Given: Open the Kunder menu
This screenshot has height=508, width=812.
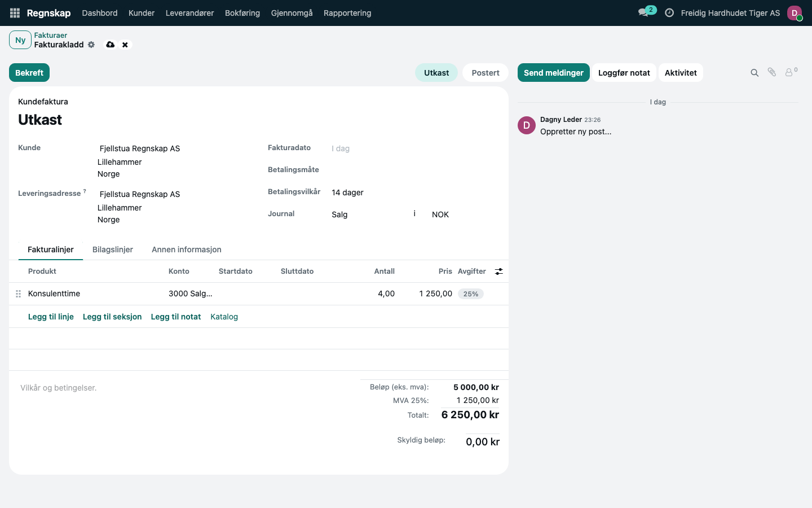Looking at the screenshot, I should click(142, 13).
